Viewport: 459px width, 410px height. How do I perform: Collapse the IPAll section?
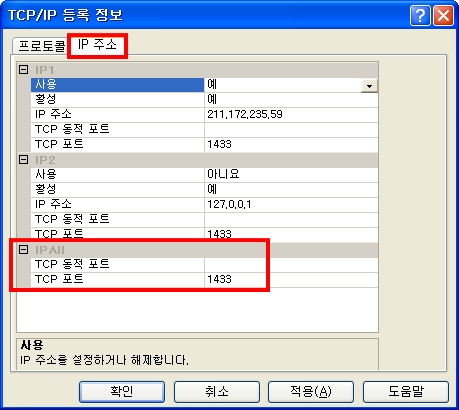click(x=23, y=250)
